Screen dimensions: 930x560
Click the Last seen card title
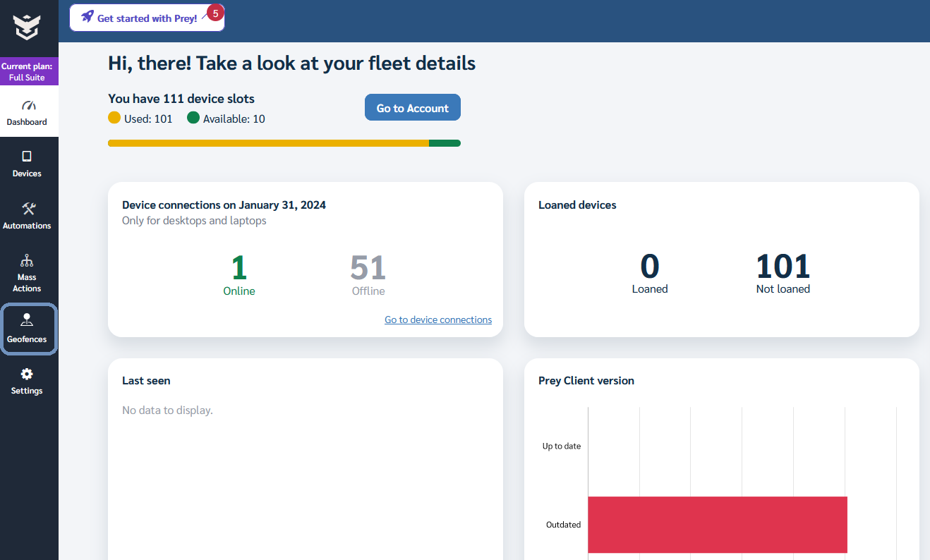click(146, 380)
